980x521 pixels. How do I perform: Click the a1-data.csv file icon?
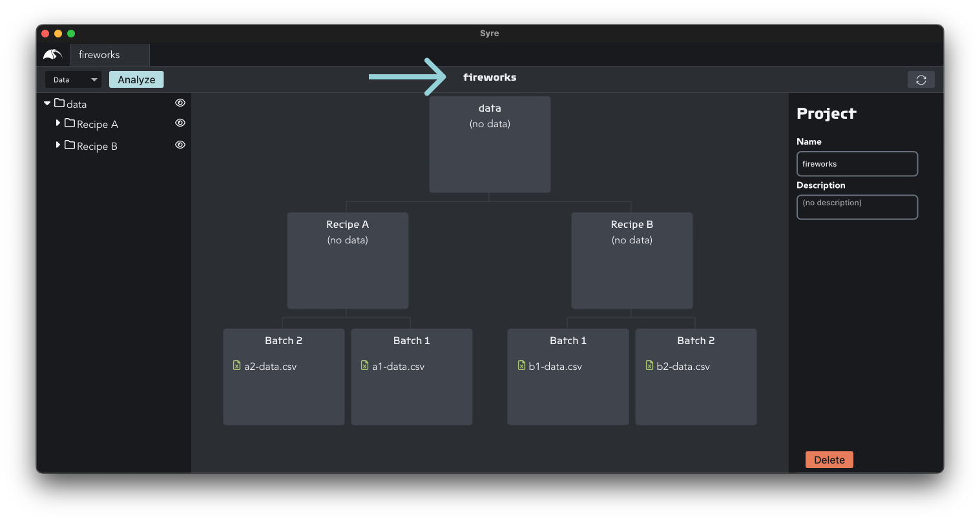pos(364,365)
